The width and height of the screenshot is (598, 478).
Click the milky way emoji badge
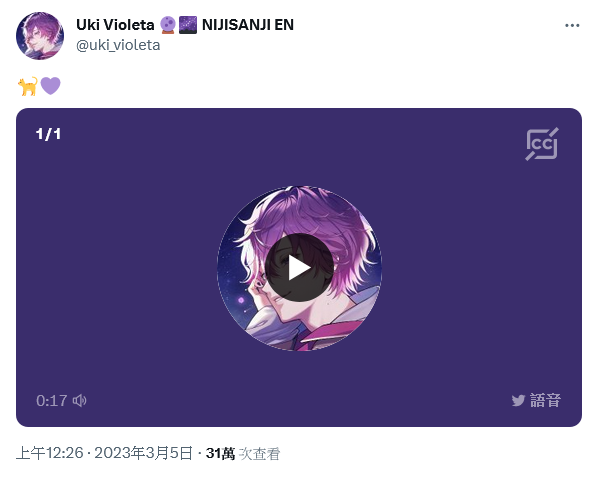pyautogui.click(x=188, y=25)
